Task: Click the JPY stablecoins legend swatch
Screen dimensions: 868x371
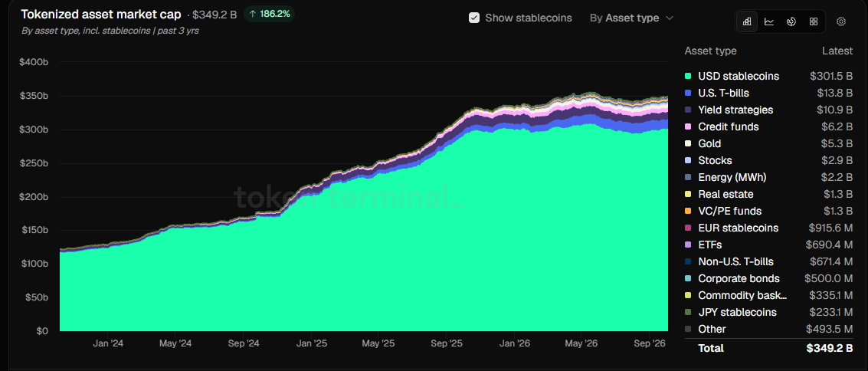Action: point(688,312)
